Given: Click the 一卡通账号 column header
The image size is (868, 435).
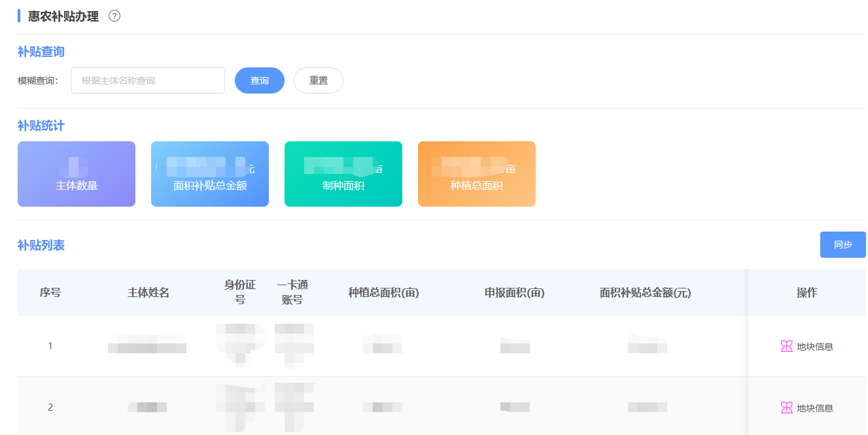Looking at the screenshot, I should pyautogui.click(x=292, y=292).
